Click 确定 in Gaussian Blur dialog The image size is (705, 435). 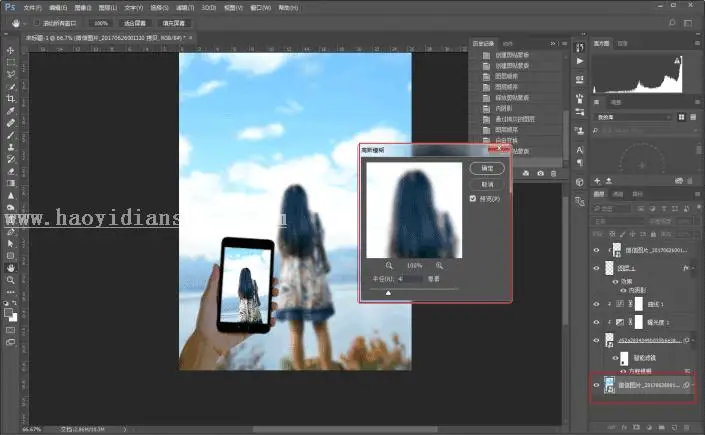pyautogui.click(x=487, y=168)
